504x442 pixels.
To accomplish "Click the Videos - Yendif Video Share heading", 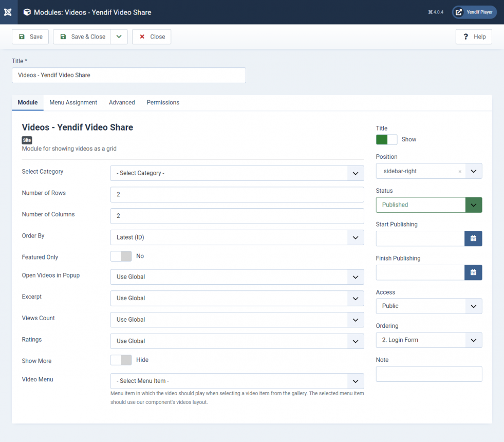I will (x=78, y=127).
